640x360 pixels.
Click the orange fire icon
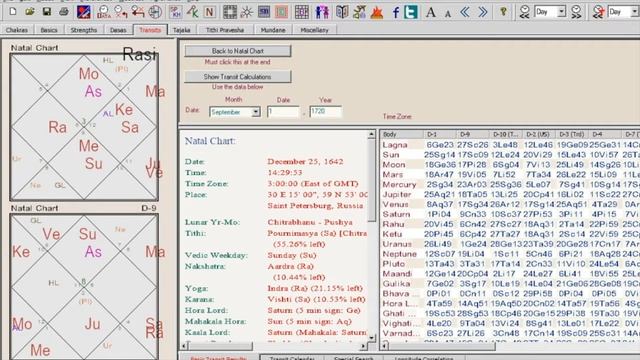tap(377, 12)
